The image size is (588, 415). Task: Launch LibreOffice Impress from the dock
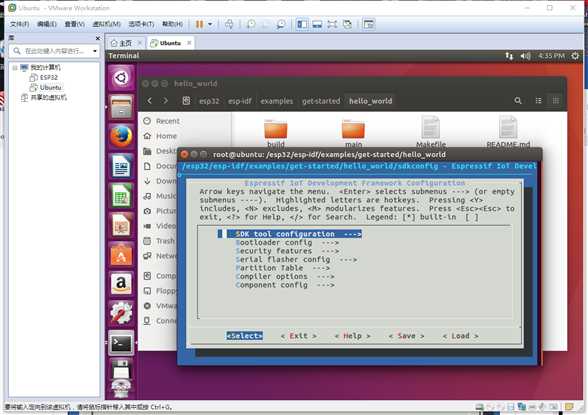121,225
